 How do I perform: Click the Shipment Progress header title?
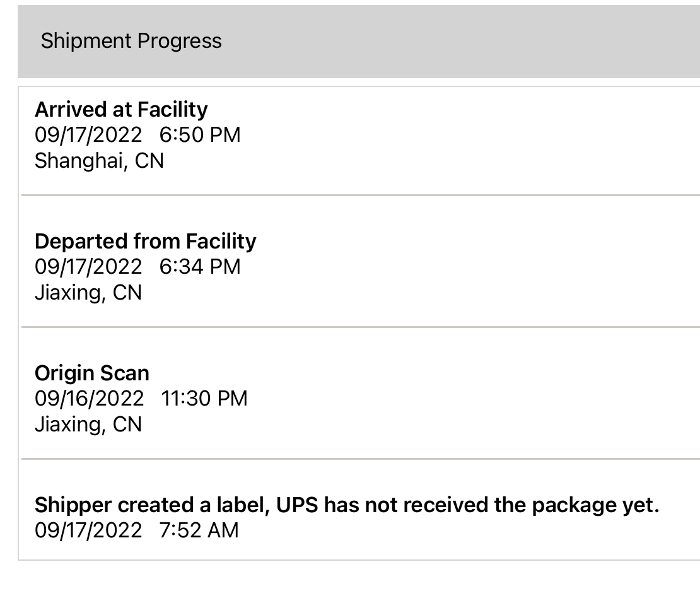point(131,41)
